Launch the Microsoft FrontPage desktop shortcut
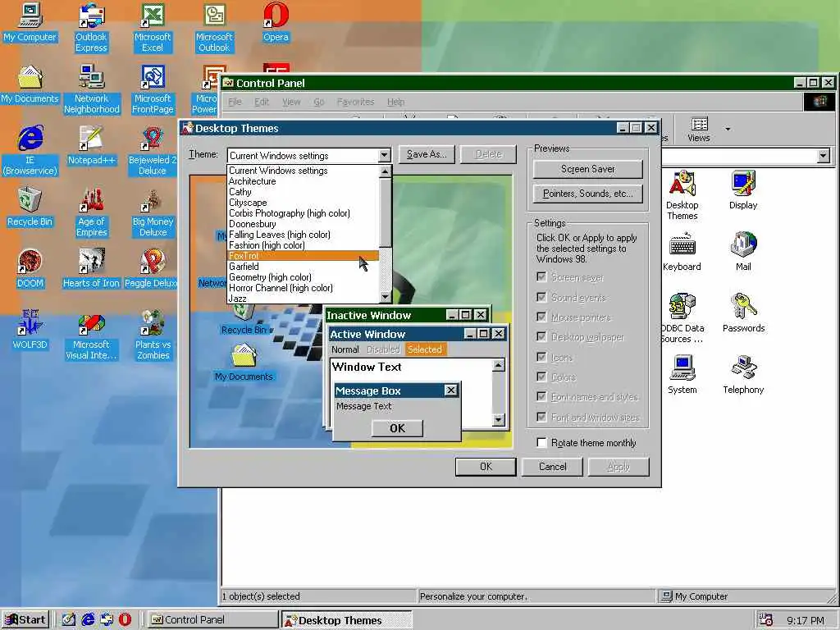The height and width of the screenshot is (630, 840). point(153,89)
